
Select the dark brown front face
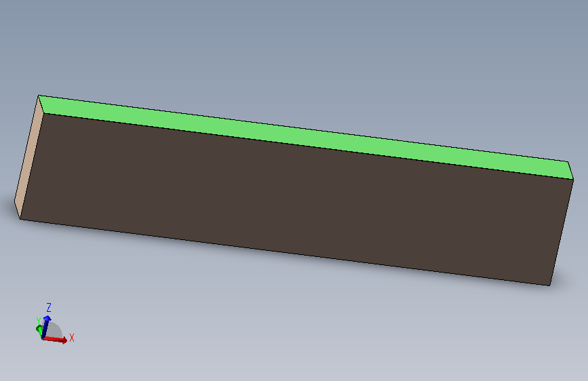coord(296,199)
